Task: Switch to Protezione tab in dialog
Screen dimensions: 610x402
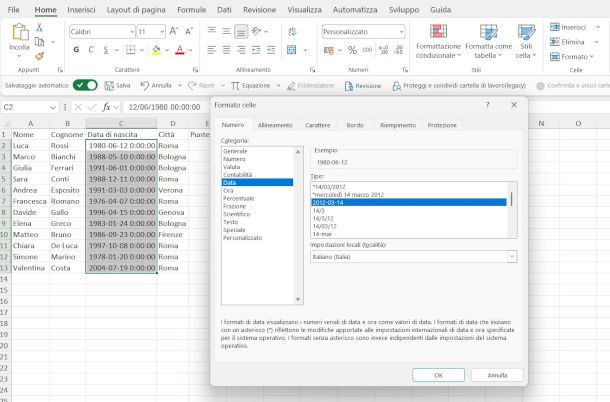Action: 442,125
